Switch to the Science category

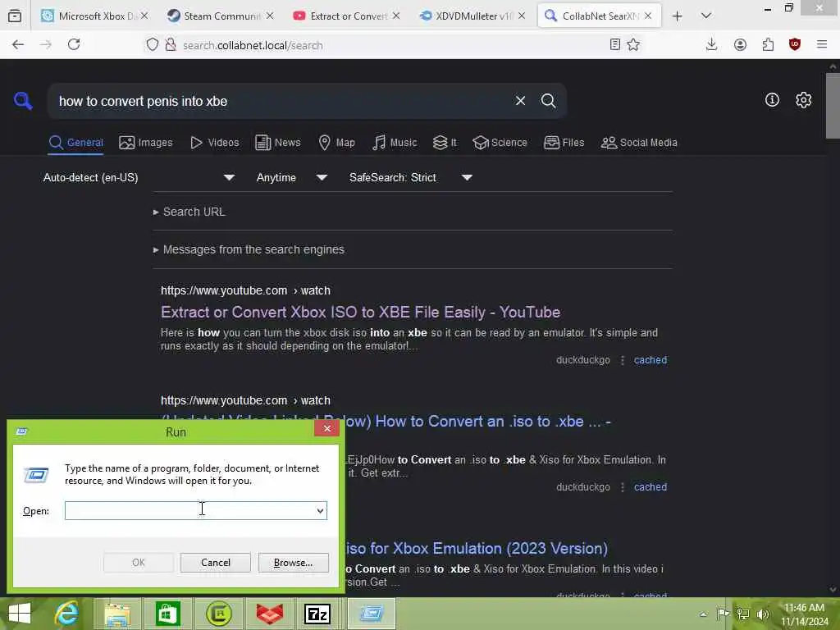point(500,143)
